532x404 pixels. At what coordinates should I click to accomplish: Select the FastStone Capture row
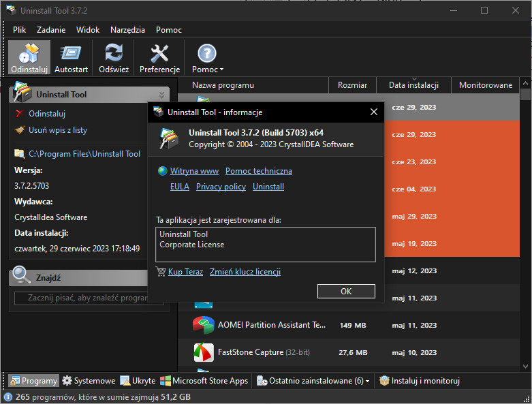[x=349, y=352]
